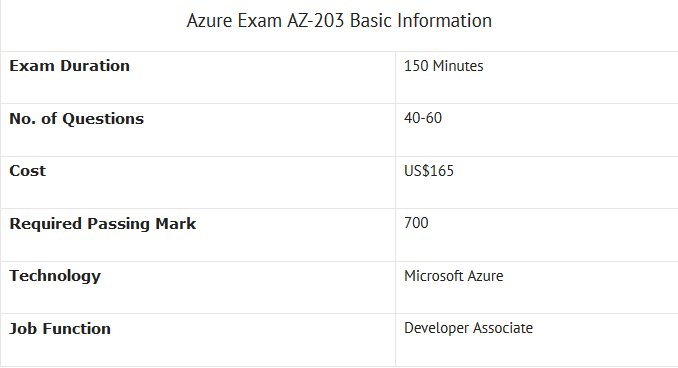
Task: Select the No. of Questions label
Action: point(77,118)
